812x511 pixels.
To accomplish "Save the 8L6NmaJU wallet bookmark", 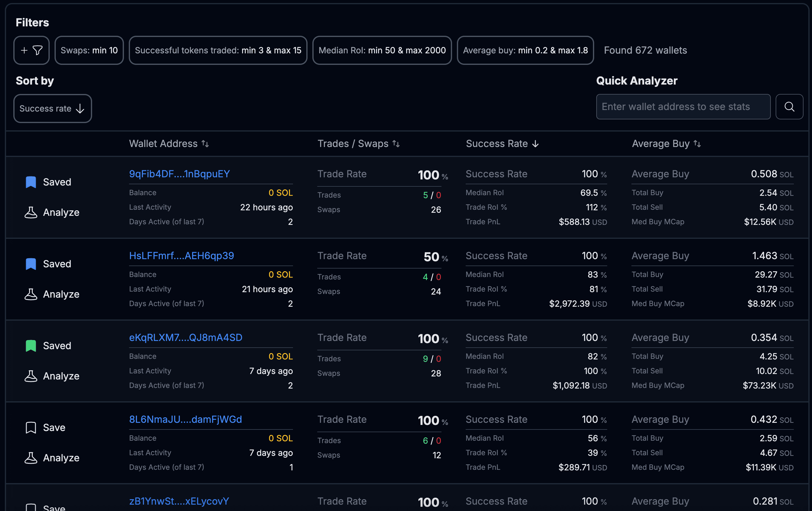I will [31, 427].
